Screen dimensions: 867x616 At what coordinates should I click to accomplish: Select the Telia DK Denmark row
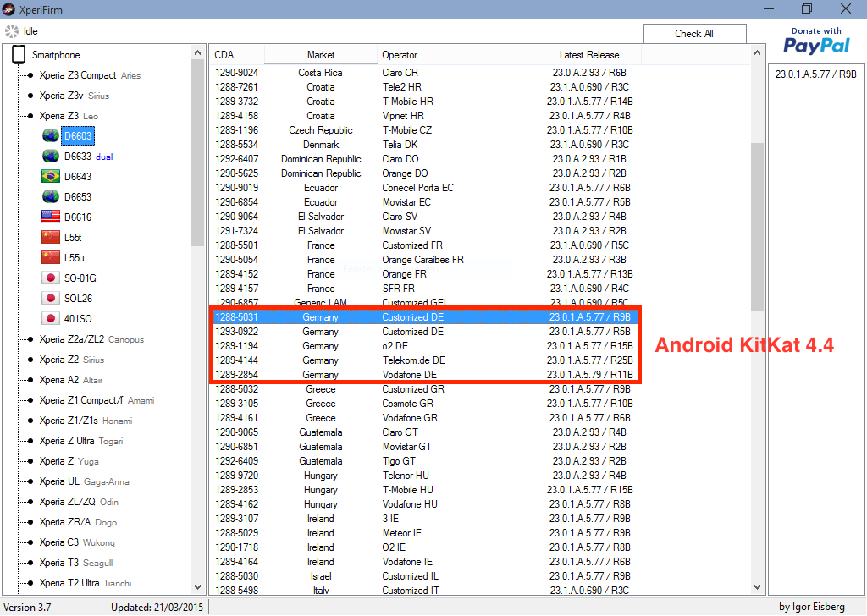coord(424,144)
